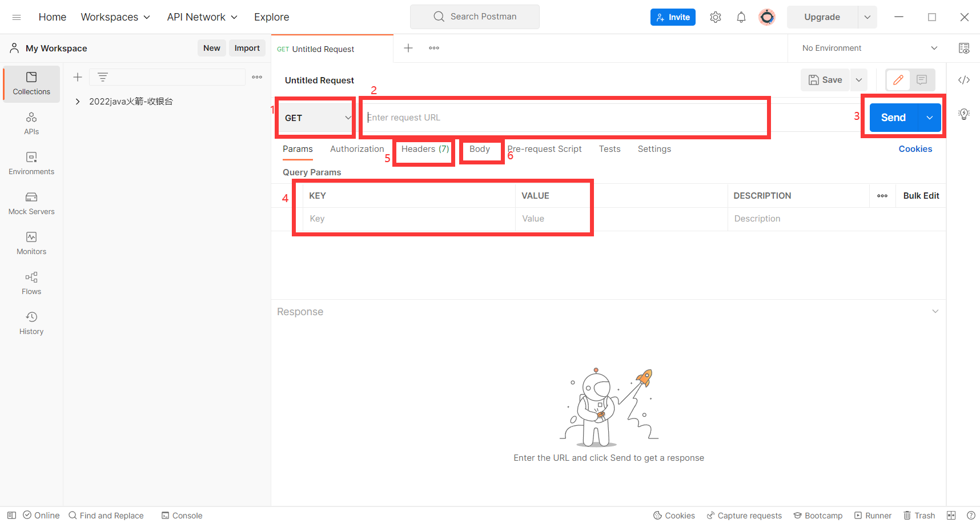Viewport: 980px width, 523px height.
Task: Expand Workspaces dropdown
Action: [x=115, y=17]
